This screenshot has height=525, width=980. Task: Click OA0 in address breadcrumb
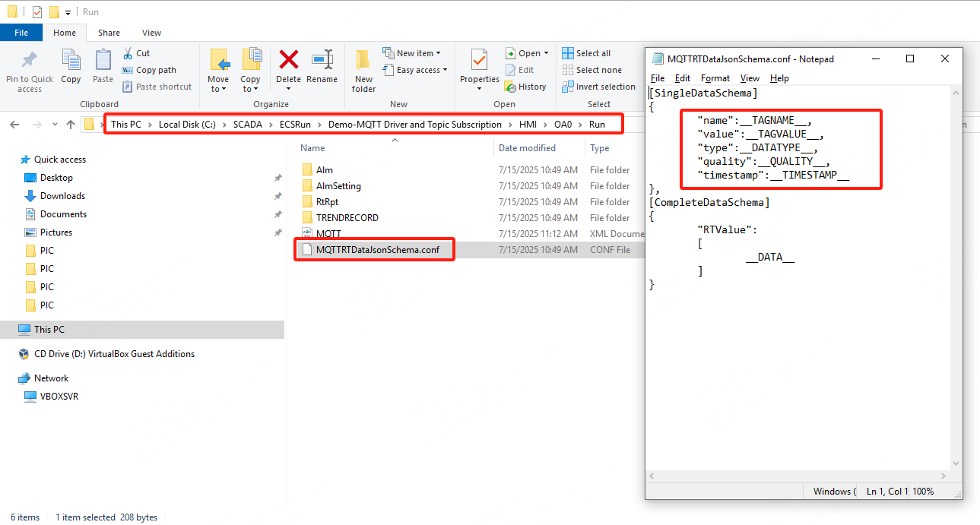click(x=563, y=125)
